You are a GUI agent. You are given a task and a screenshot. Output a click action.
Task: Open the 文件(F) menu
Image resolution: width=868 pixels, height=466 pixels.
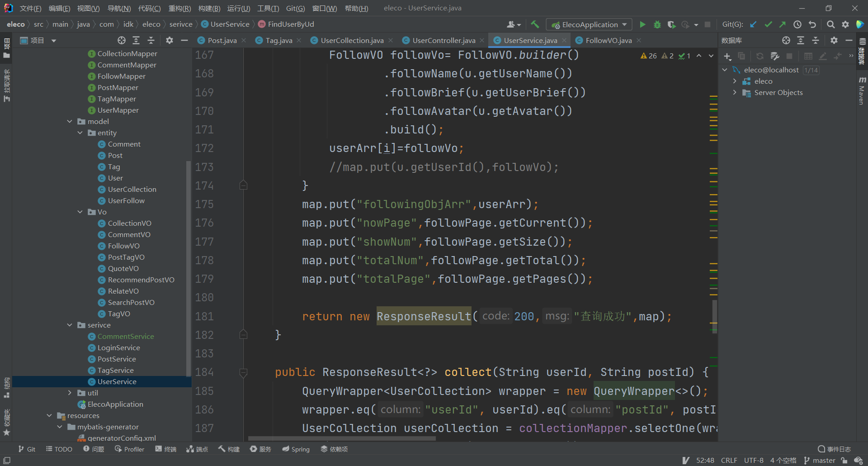[30, 8]
